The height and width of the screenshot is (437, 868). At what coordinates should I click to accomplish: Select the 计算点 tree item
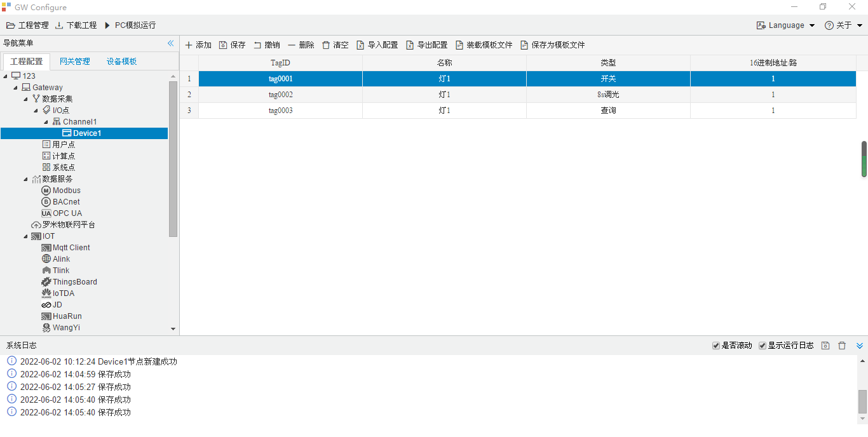(58, 156)
